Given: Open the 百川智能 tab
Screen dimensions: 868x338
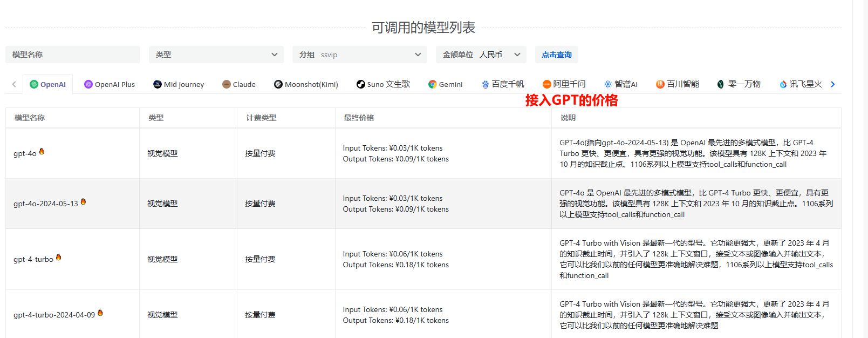Looking at the screenshot, I should pyautogui.click(x=678, y=84).
